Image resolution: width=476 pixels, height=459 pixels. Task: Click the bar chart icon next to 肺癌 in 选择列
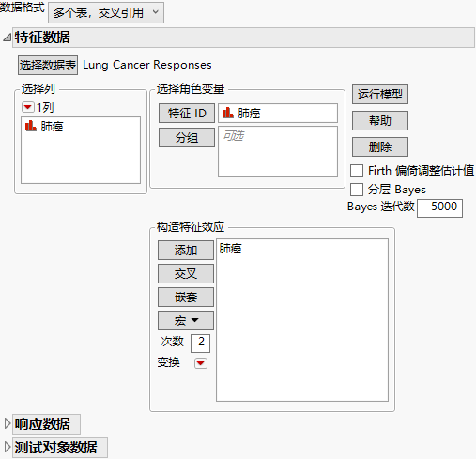point(31,126)
